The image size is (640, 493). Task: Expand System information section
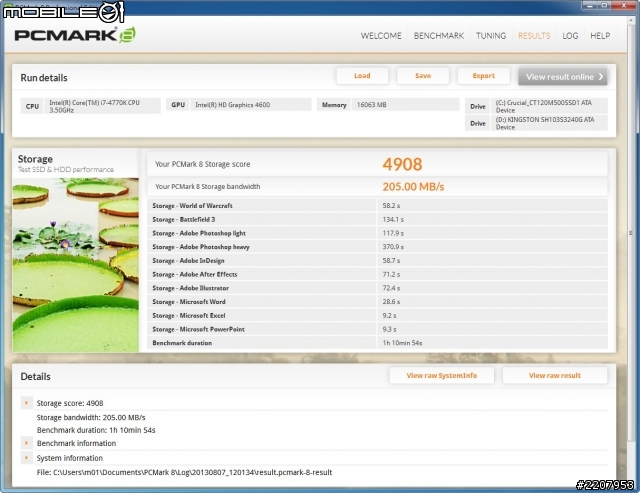click(x=27, y=457)
